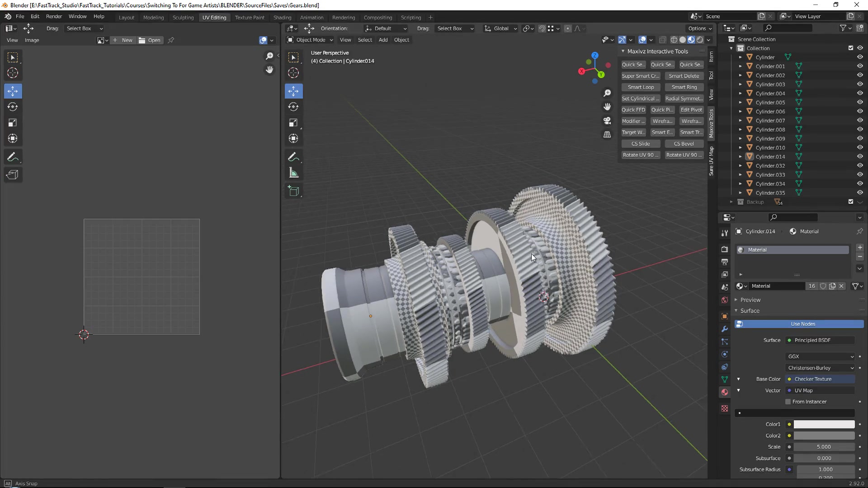Hide Cylinder.005 with its eye icon

(x=860, y=102)
